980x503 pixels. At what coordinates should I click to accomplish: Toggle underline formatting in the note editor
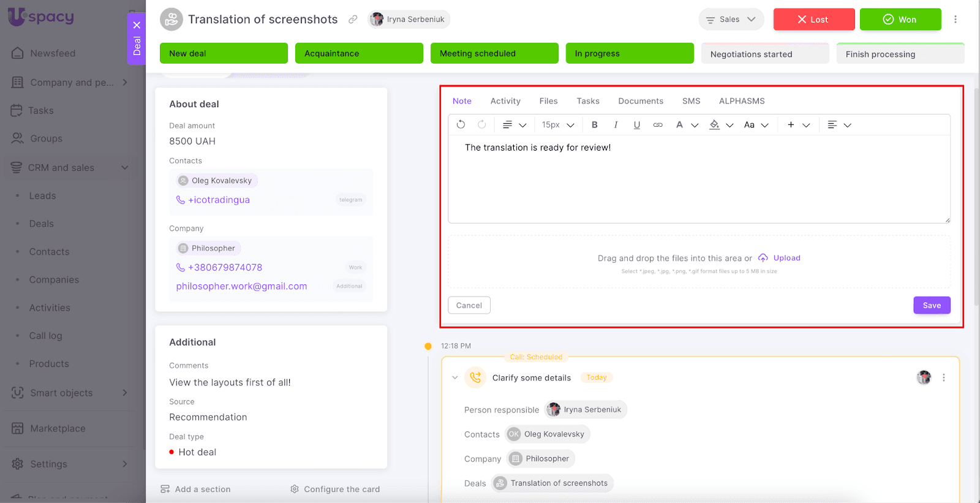pos(637,125)
